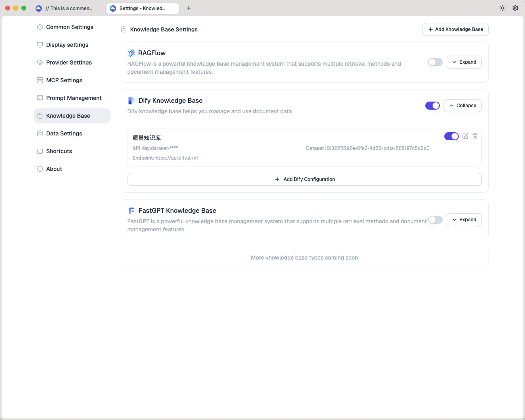525x420 pixels.
Task: Expand the FastGPT Knowledge Base section
Action: coord(464,220)
